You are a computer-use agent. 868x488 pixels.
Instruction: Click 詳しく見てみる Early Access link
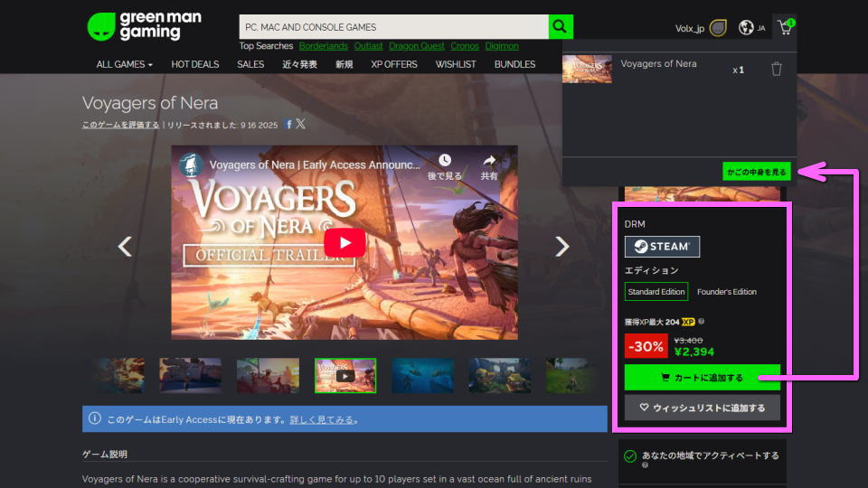coord(321,419)
